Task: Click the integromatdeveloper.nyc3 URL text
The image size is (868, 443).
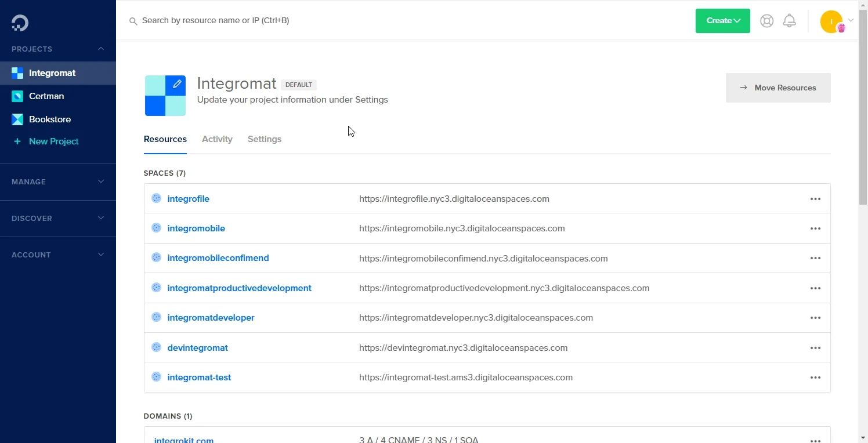Action: 476,318
